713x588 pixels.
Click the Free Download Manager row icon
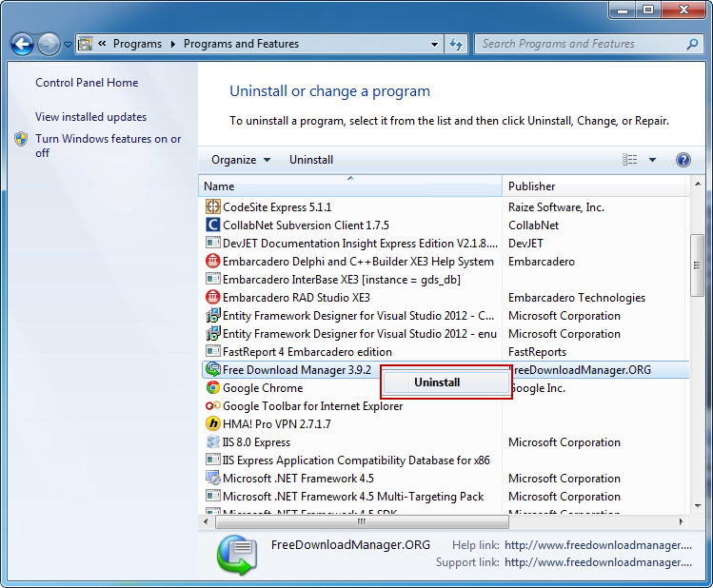point(212,369)
